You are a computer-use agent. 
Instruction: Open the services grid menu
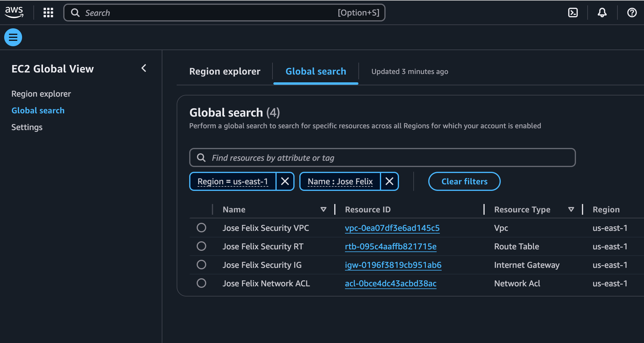point(48,13)
